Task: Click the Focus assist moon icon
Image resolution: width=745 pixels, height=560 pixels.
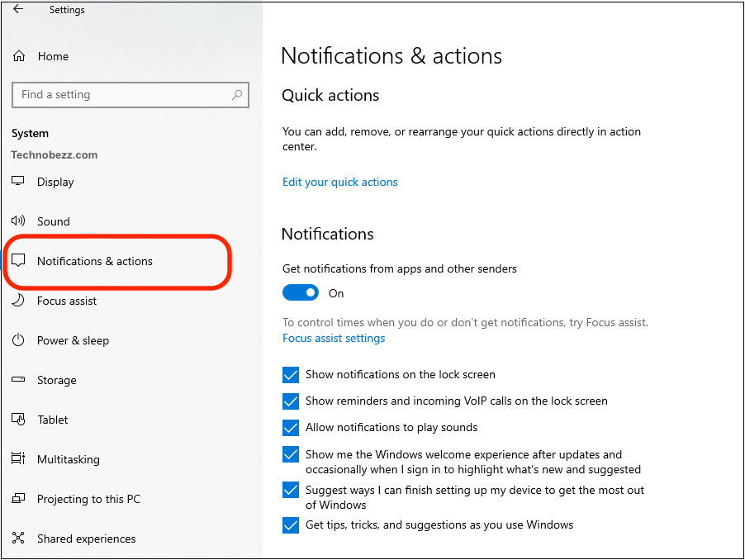Action: click(x=18, y=300)
